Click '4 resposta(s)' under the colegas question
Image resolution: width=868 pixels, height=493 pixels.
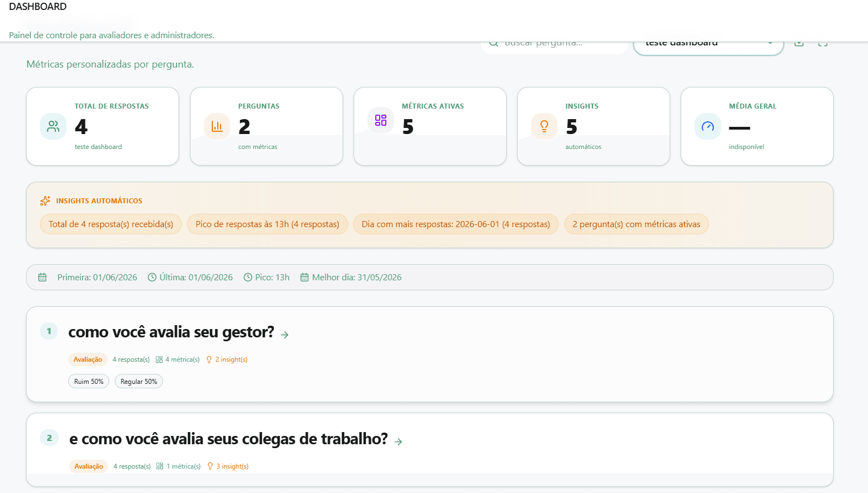(x=132, y=466)
